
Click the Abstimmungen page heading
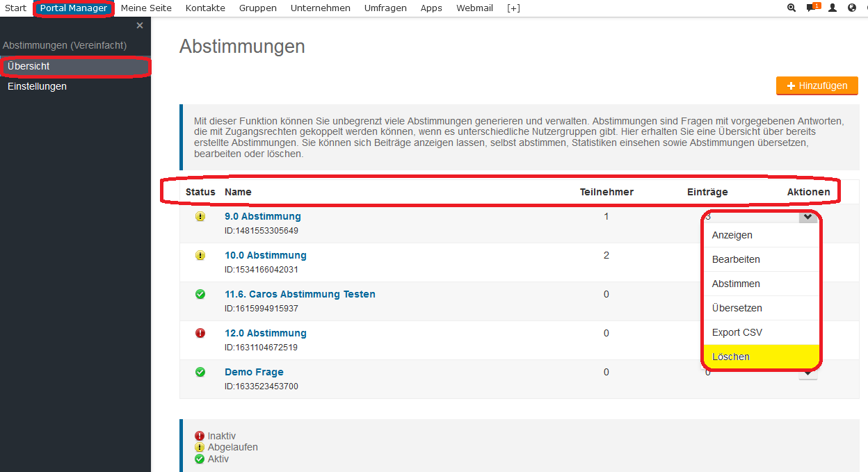242,47
